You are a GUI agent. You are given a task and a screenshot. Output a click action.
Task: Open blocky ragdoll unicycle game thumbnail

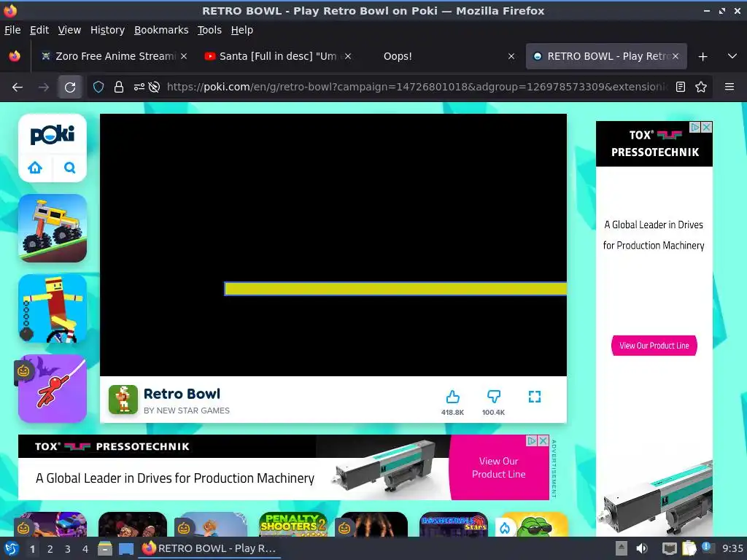click(53, 308)
